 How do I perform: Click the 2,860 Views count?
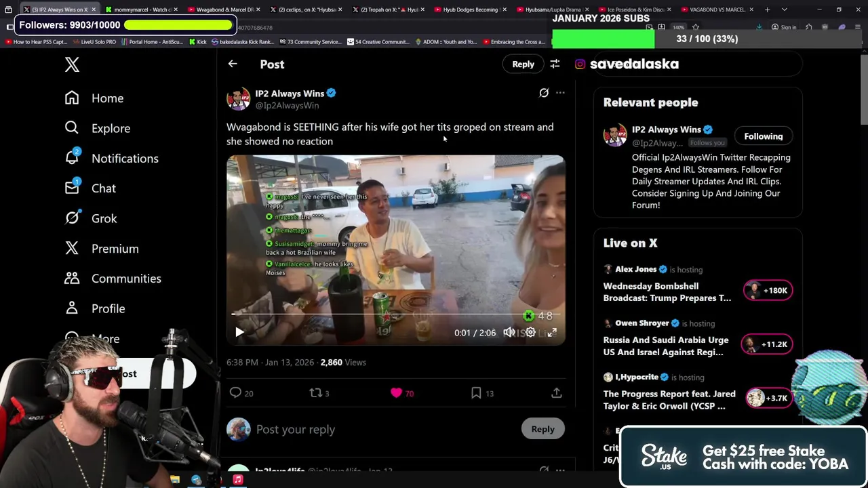[343, 363]
